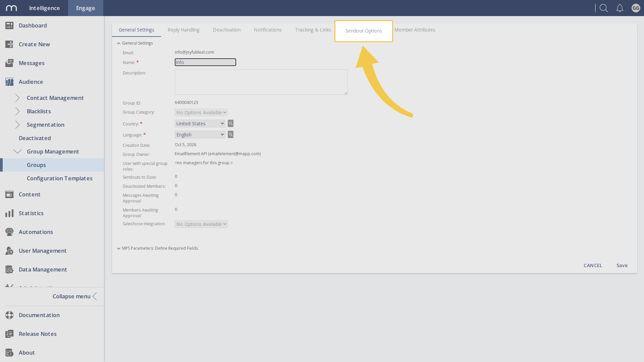Open the Group Category dropdown
This screenshot has width=644, height=362.
[201, 113]
